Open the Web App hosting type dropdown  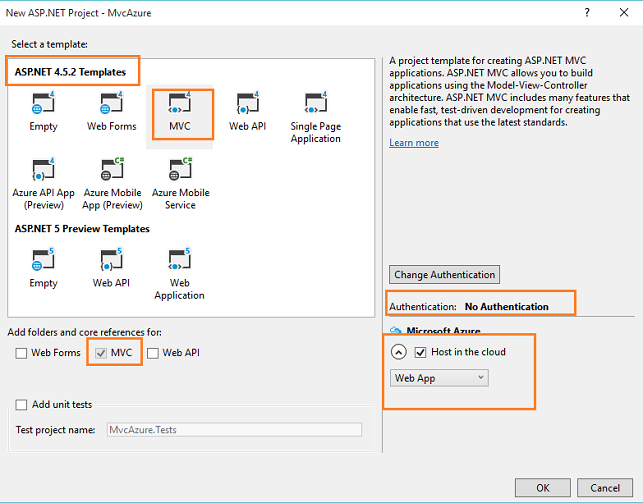pyautogui.click(x=439, y=378)
